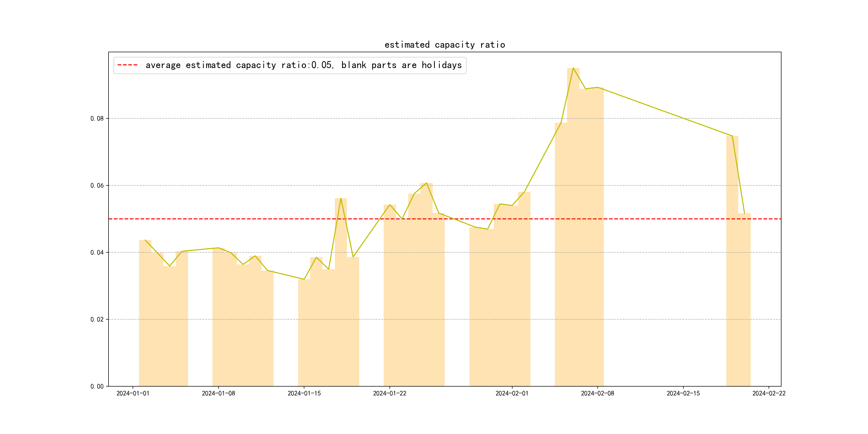Click the 2024-01-08 x-axis label

tap(218, 393)
